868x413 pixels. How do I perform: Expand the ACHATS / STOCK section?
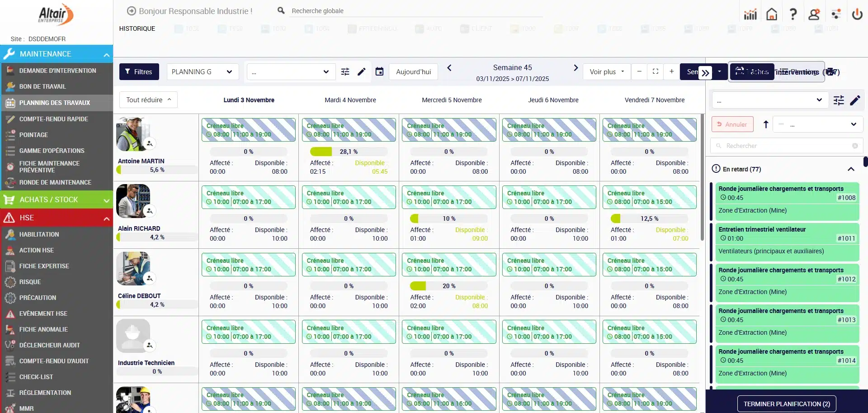(x=107, y=200)
